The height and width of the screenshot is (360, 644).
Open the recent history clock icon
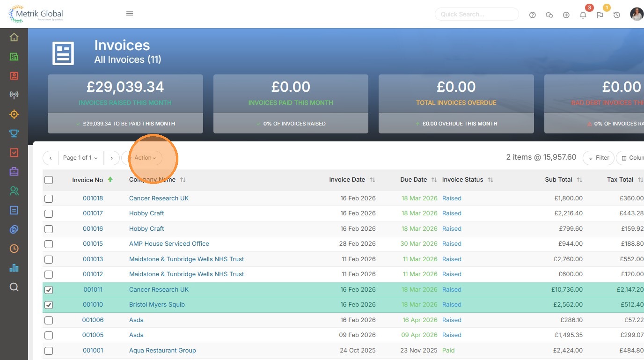(617, 15)
